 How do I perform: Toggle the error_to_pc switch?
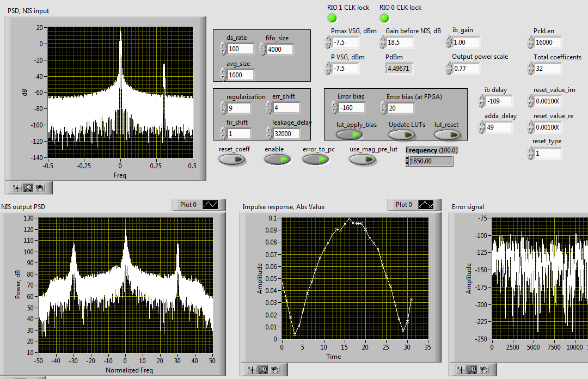point(316,159)
